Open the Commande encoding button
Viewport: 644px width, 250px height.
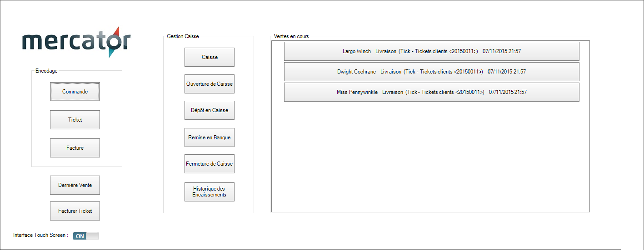(x=75, y=92)
